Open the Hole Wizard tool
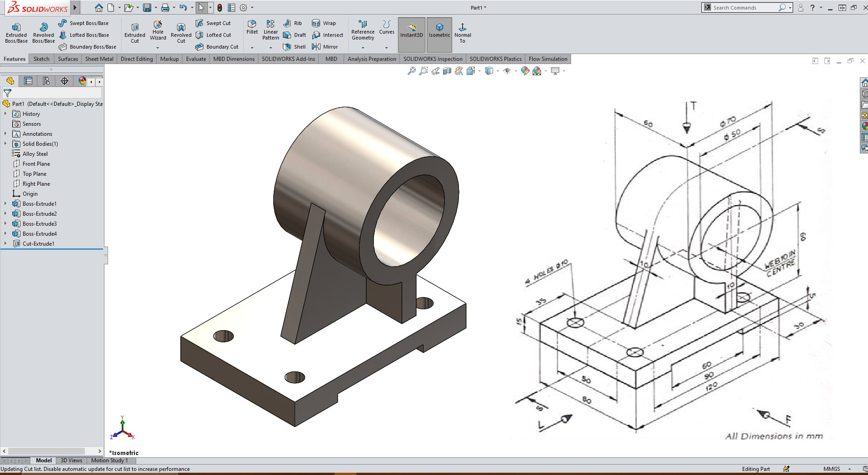Image resolution: width=868 pixels, height=475 pixels. coord(158,30)
